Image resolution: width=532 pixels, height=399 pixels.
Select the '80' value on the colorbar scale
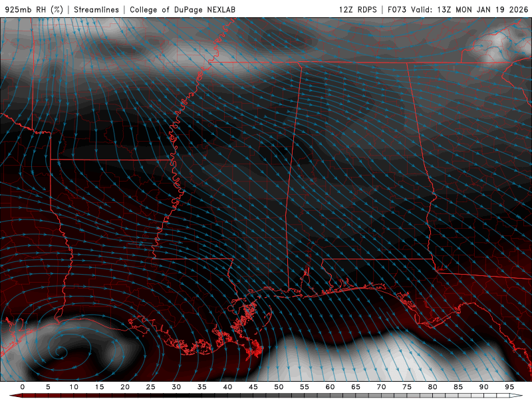click(432, 387)
